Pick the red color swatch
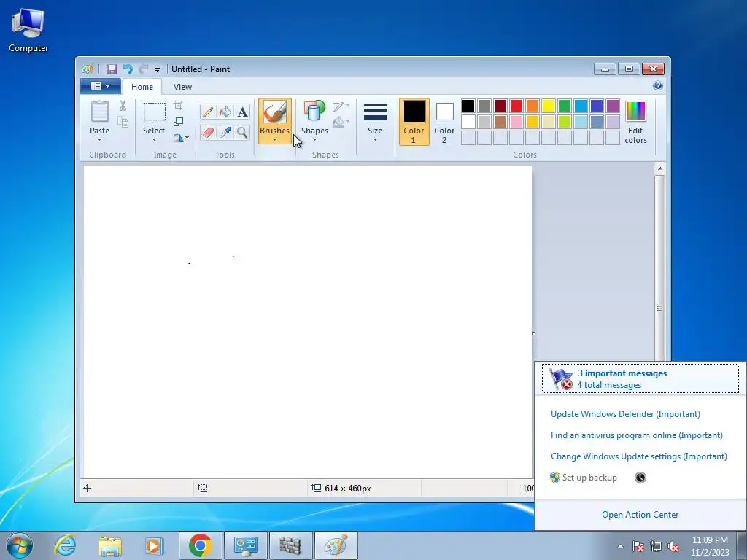This screenshot has width=747, height=560. 516,106
